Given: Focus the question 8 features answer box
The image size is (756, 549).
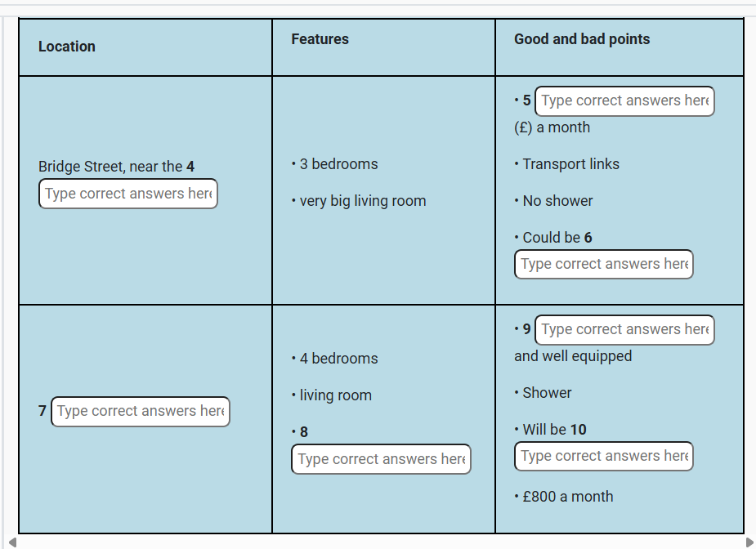Looking at the screenshot, I should (381, 459).
